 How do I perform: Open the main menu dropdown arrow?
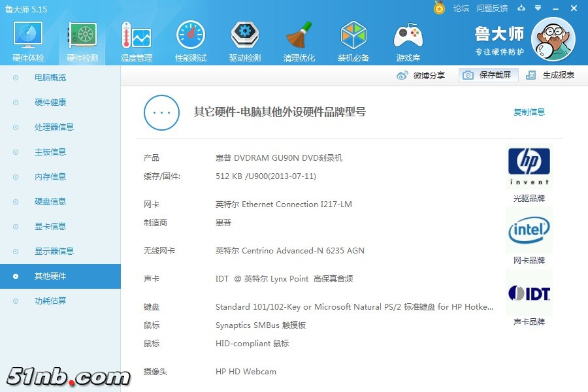coord(538,8)
